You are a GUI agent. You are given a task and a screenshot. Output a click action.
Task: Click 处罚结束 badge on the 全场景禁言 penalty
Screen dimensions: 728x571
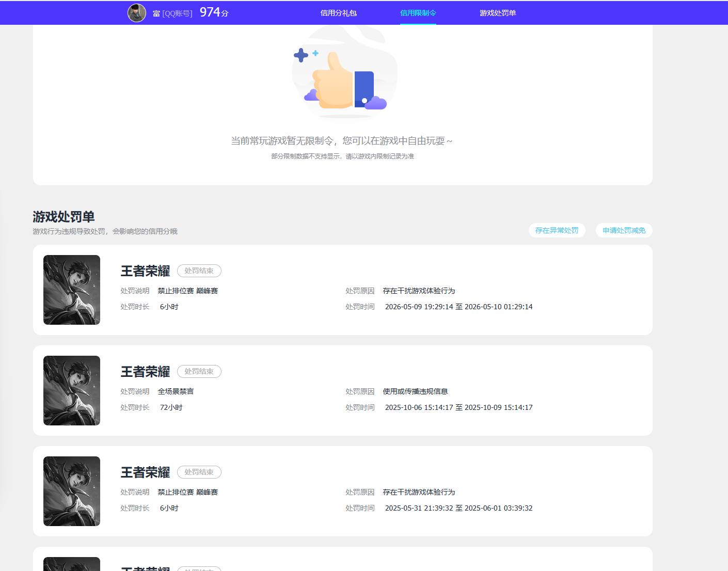(199, 371)
